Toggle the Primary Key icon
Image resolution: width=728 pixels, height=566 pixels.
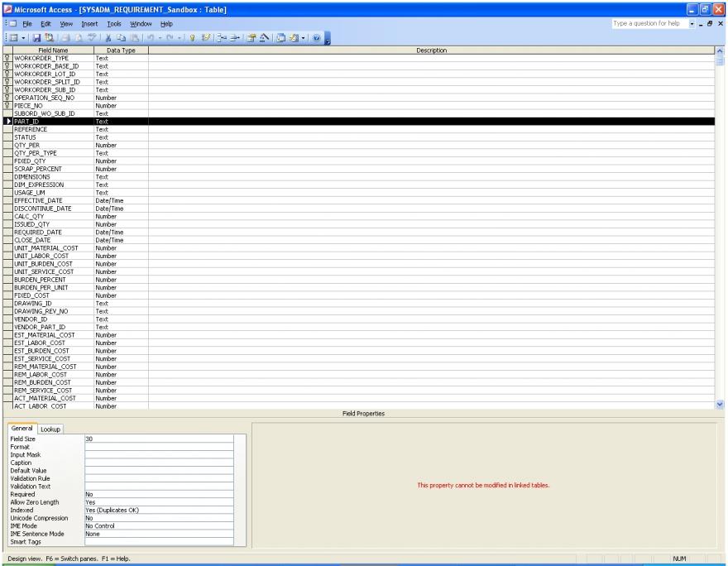point(192,38)
